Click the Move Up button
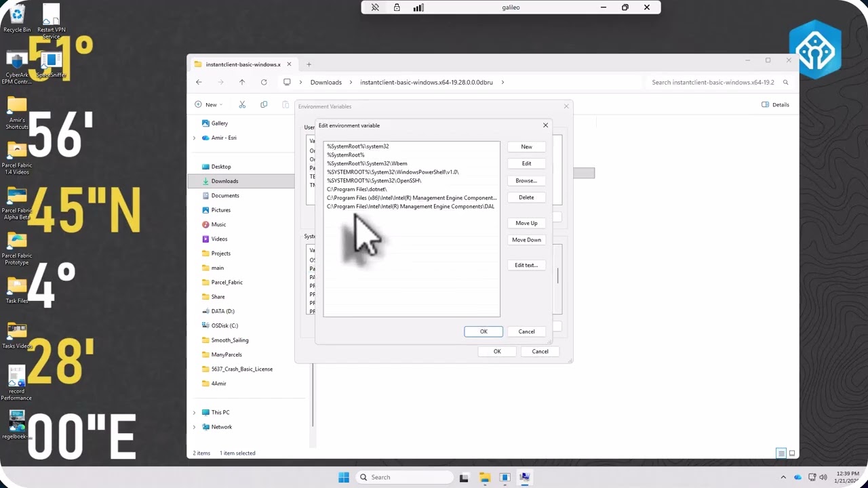The image size is (868, 488). tap(526, 223)
